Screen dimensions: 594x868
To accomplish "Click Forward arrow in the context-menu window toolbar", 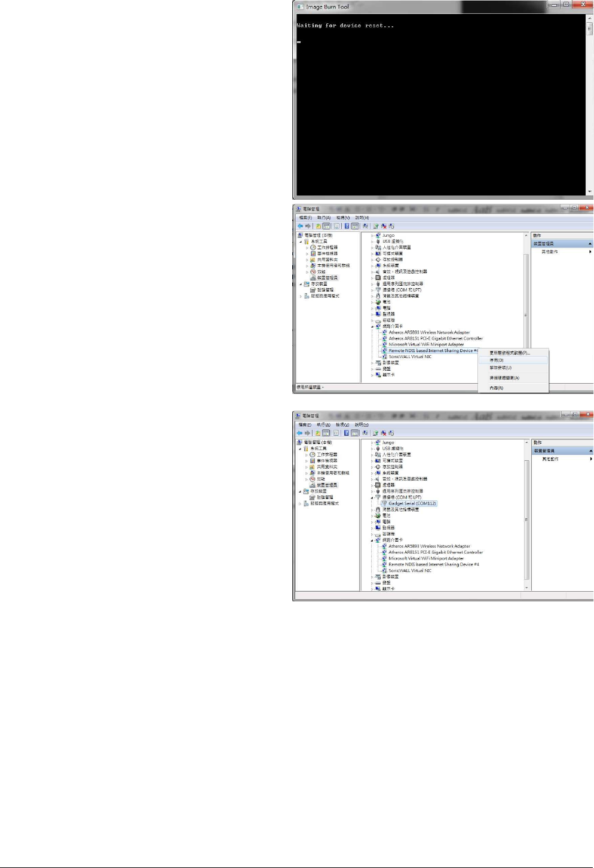I will tap(308, 226).
